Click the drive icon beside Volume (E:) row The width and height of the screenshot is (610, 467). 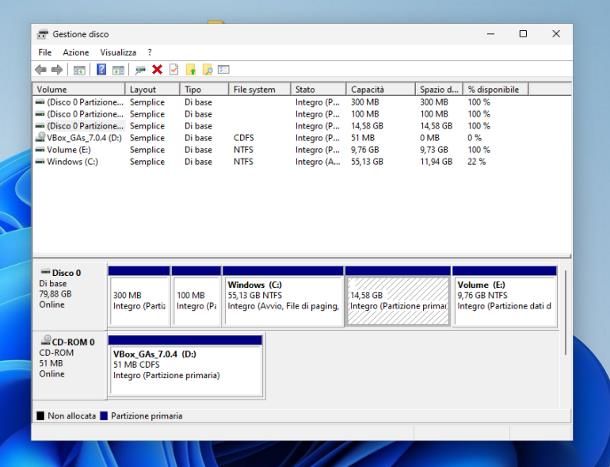point(40,150)
